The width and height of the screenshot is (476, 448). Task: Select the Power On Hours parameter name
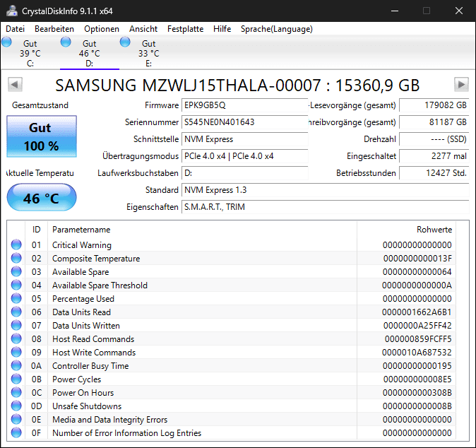coord(83,392)
